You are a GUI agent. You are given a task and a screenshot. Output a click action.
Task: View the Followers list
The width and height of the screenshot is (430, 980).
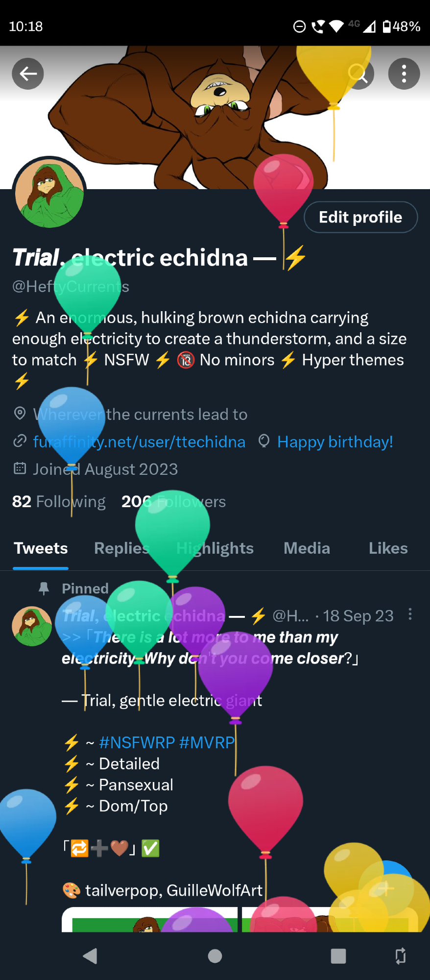coord(174,501)
